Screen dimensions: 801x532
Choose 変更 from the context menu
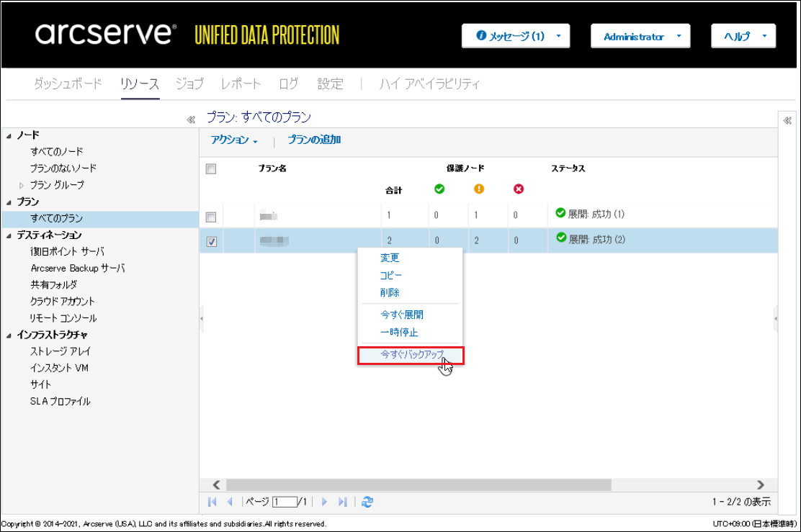(x=390, y=258)
